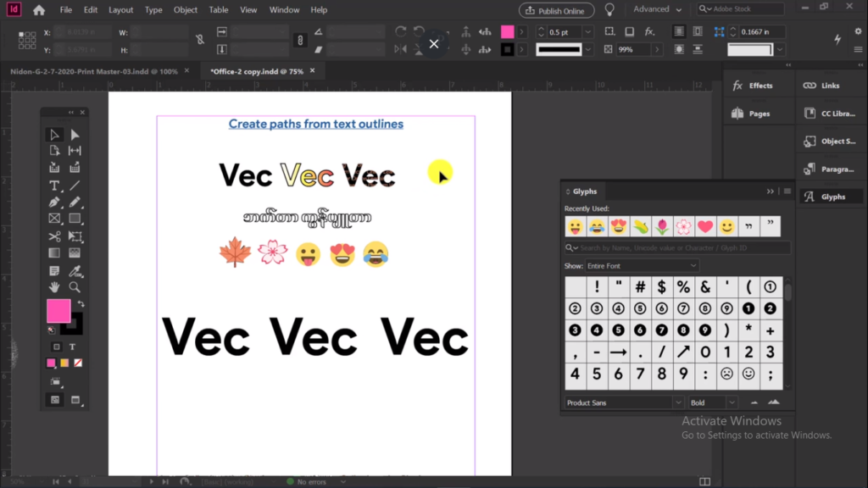Select the Rectangle tool
Screen dimensions: 868x488
[75, 219]
